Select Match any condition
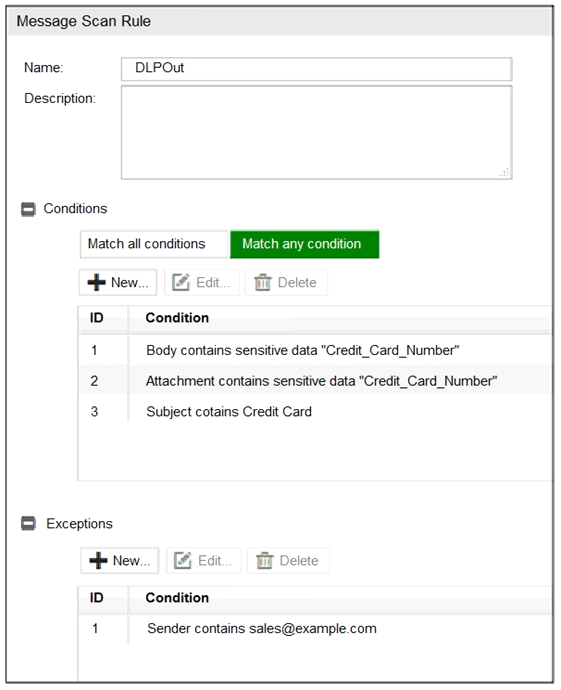Screen dimensions: 561x690 304,244
